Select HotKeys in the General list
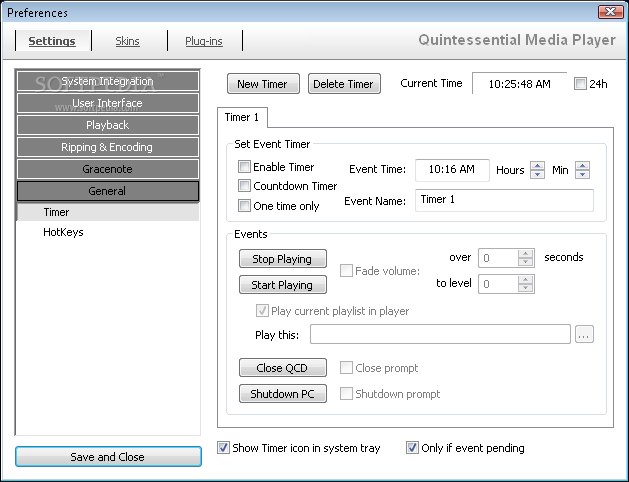Screen dimensions: 629x482 point(108,232)
